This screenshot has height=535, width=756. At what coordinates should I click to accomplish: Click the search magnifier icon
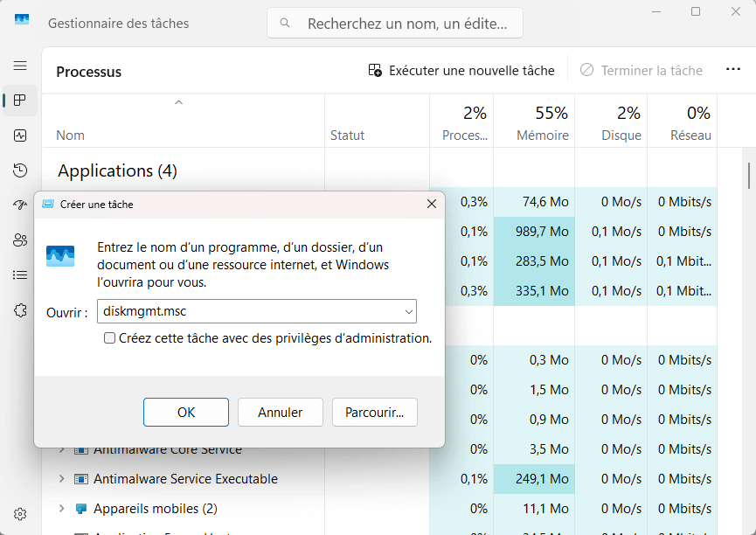pos(285,22)
